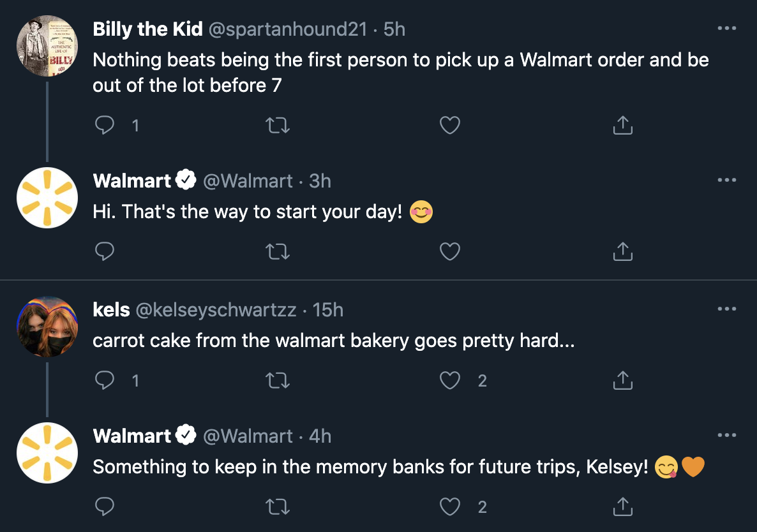Image resolution: width=757 pixels, height=532 pixels.
Task: Reply to Walmart's 'start your day' tweet
Action: coord(105,252)
